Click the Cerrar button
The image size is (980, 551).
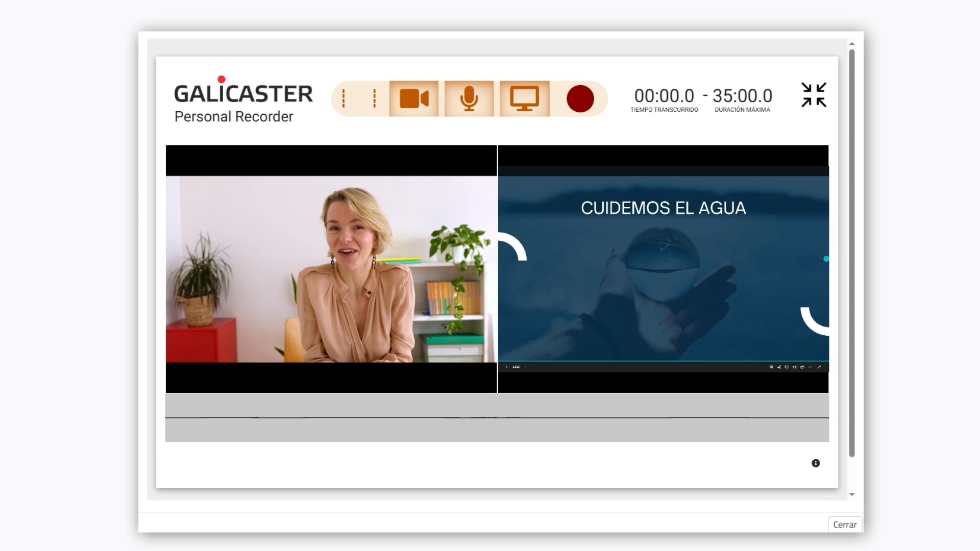click(x=845, y=524)
